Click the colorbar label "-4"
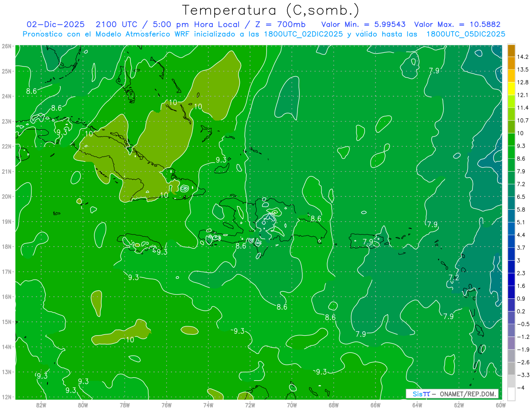This screenshot has width=532, height=411. [520, 388]
